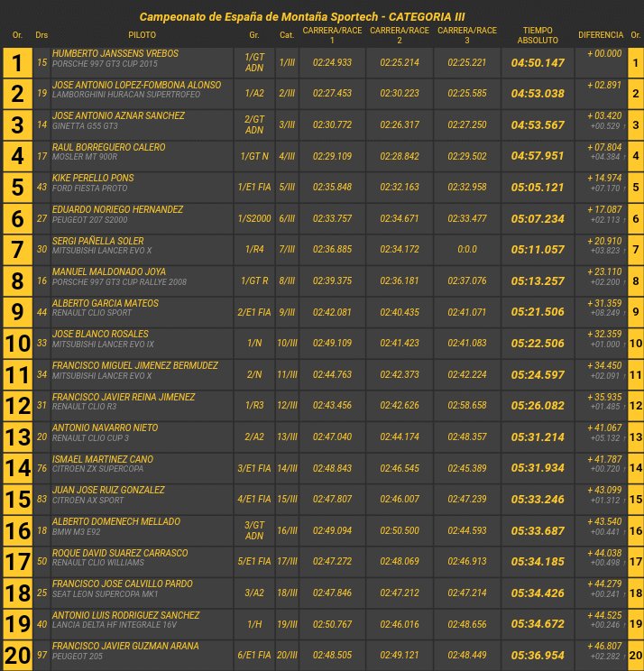Image resolution: width=644 pixels, height=671 pixels.
Task: Click the Drs column header
Action: pos(41,35)
